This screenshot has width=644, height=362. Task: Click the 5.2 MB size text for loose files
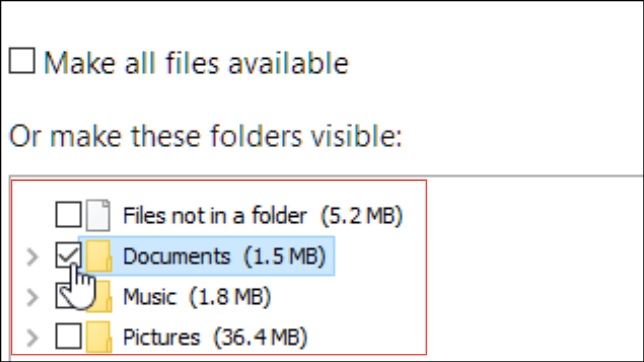[362, 215]
